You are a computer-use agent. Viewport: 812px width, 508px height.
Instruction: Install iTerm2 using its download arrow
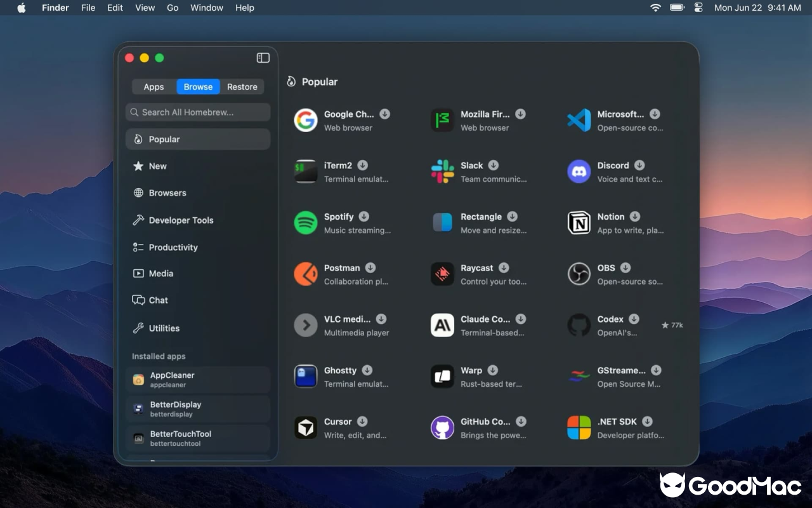coord(362,165)
